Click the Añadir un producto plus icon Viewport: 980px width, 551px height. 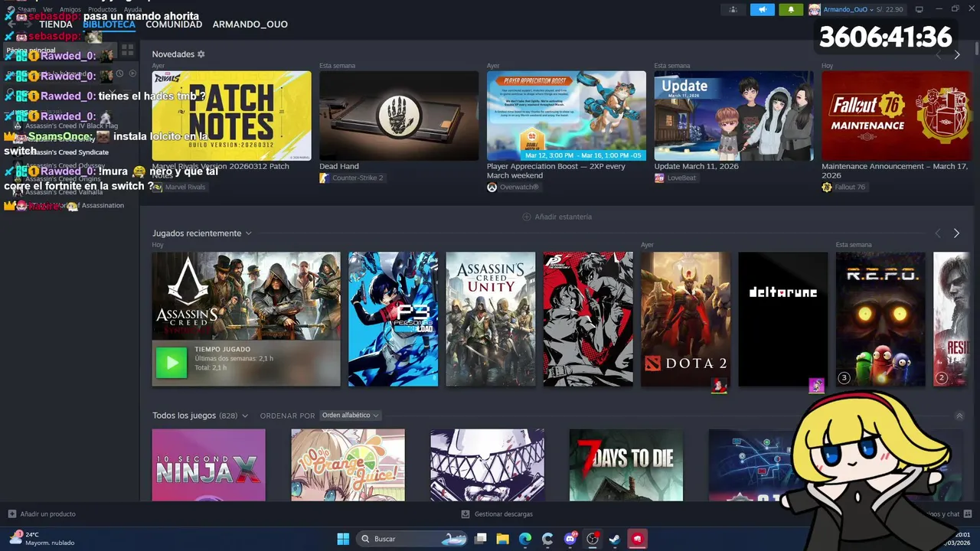12,514
